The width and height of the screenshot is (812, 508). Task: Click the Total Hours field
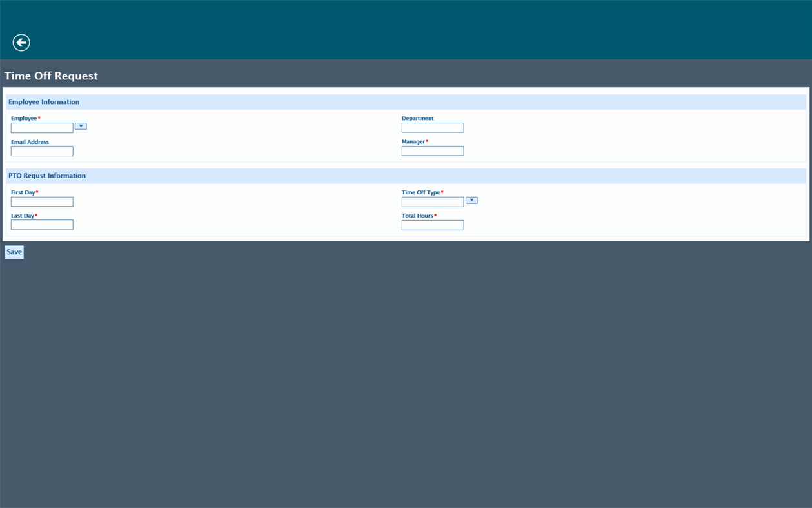click(x=432, y=225)
